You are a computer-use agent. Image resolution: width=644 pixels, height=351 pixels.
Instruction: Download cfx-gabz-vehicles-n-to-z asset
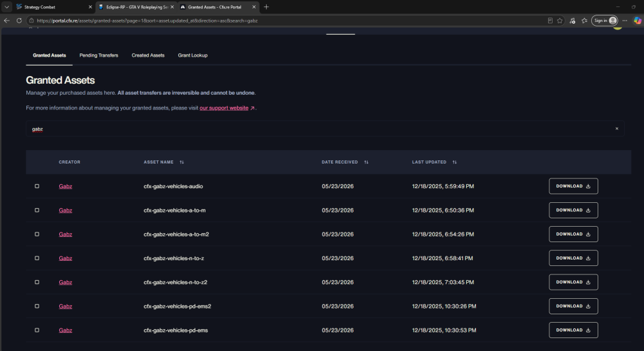click(x=573, y=258)
